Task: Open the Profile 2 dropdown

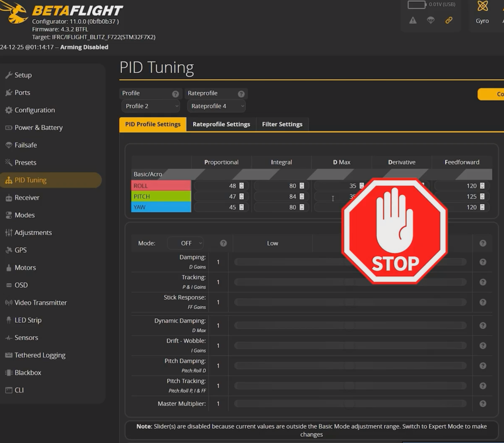Action: click(x=151, y=106)
